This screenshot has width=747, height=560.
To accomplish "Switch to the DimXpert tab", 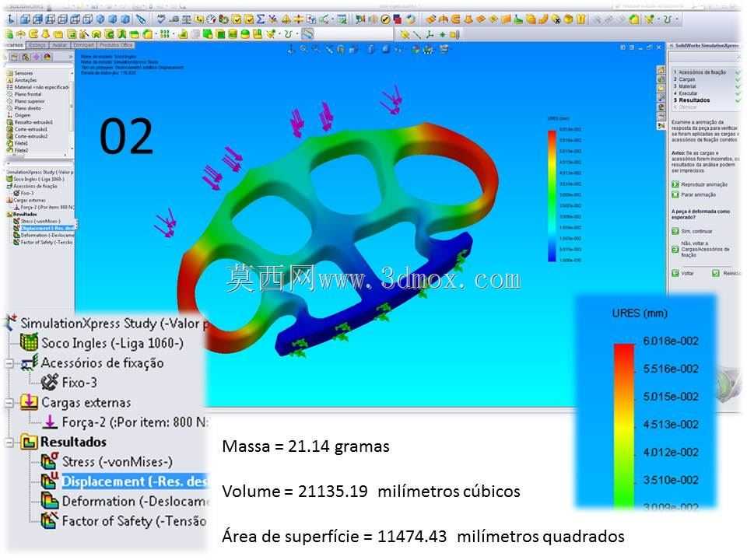I will [84, 45].
